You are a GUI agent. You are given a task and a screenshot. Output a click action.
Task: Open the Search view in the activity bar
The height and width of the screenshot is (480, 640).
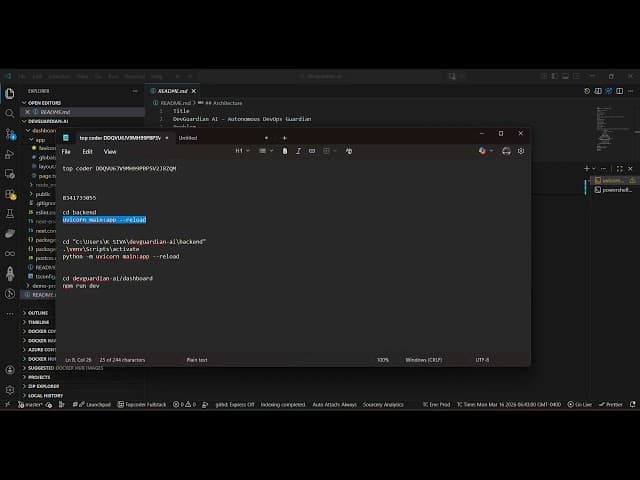point(10,113)
